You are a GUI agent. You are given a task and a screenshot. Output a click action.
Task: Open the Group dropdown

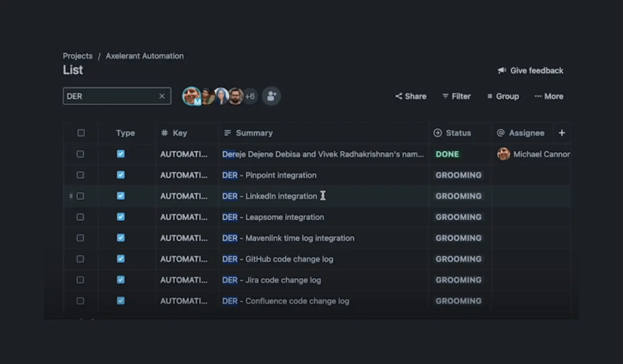click(x=503, y=96)
